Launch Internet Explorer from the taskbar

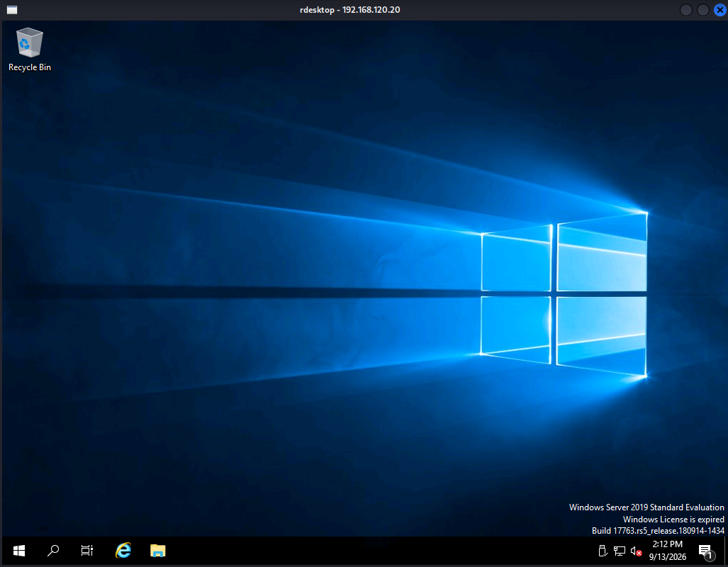(x=123, y=551)
